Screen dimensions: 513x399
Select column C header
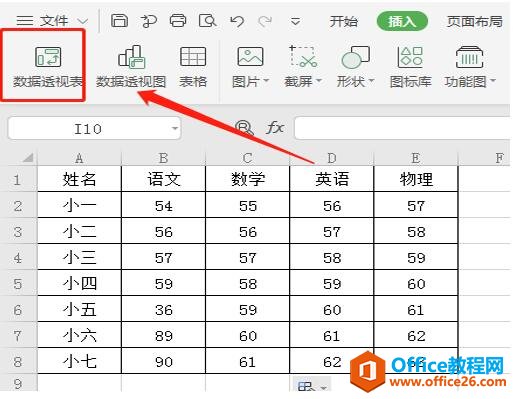point(247,158)
